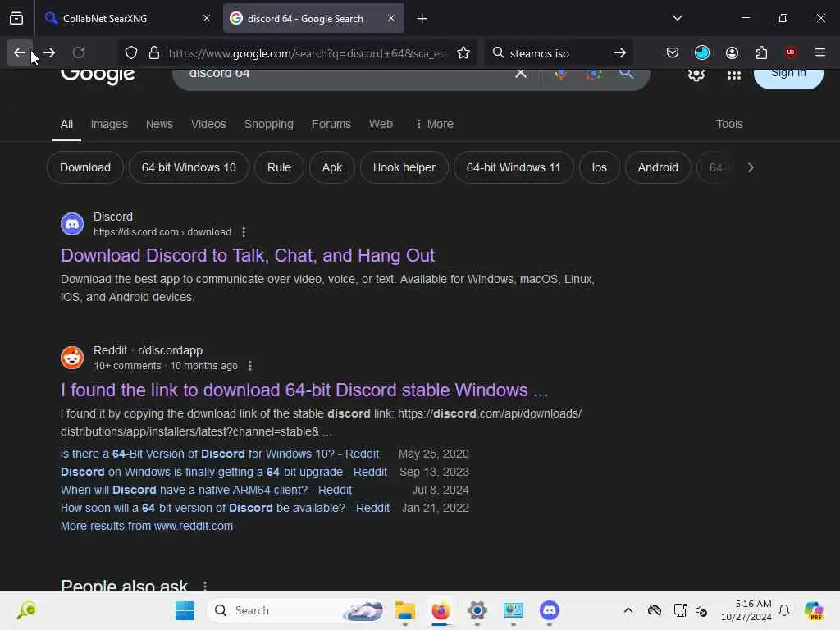
Task: Switch to the CollabNet SearXNG tab
Action: (x=129, y=18)
